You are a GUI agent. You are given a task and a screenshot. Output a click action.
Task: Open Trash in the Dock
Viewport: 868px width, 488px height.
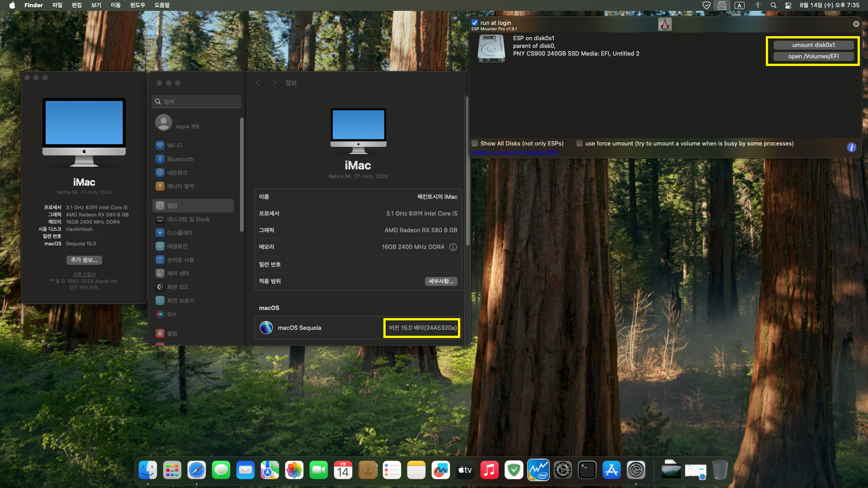720,470
